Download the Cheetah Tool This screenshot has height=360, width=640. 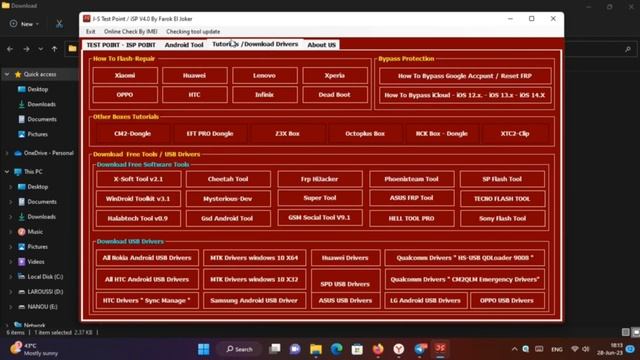tap(228, 179)
